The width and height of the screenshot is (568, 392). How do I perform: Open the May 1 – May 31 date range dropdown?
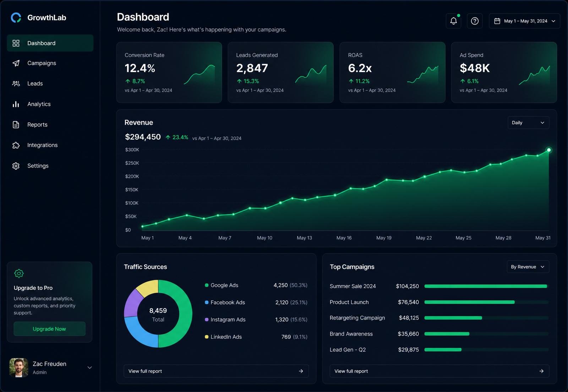pyautogui.click(x=524, y=21)
